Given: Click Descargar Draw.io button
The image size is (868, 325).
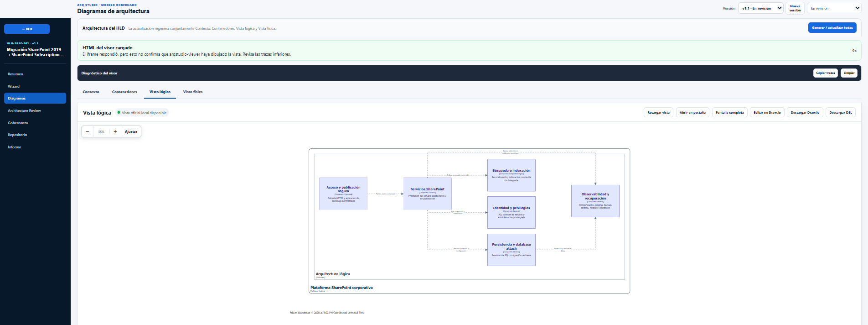Looking at the screenshot, I should (x=805, y=112).
